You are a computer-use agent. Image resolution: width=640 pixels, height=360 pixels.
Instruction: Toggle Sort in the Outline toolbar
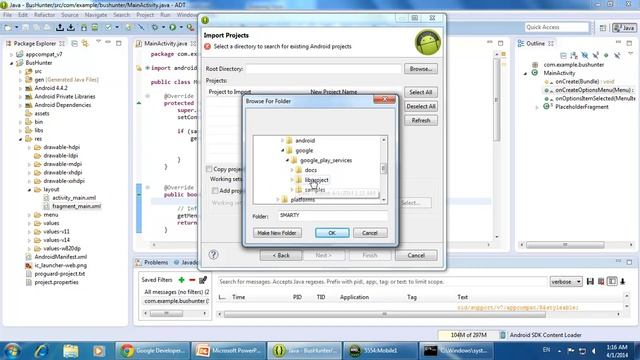(x=574, y=56)
